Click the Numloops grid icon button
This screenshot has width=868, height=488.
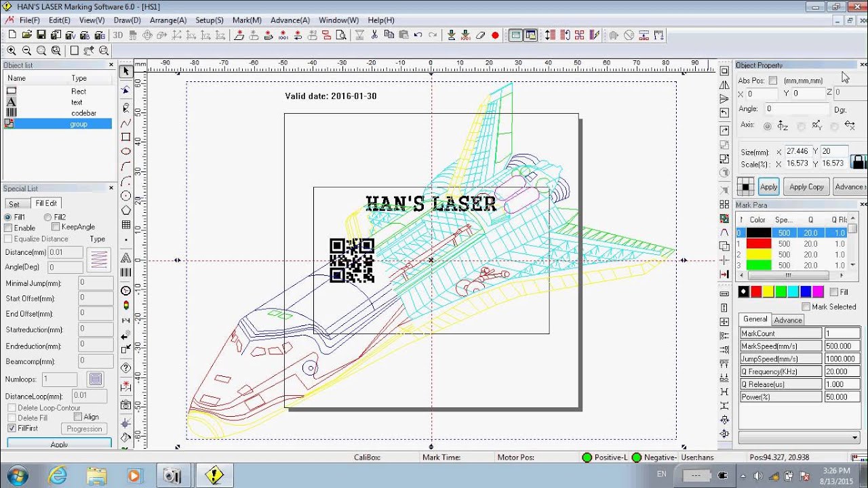tap(96, 380)
